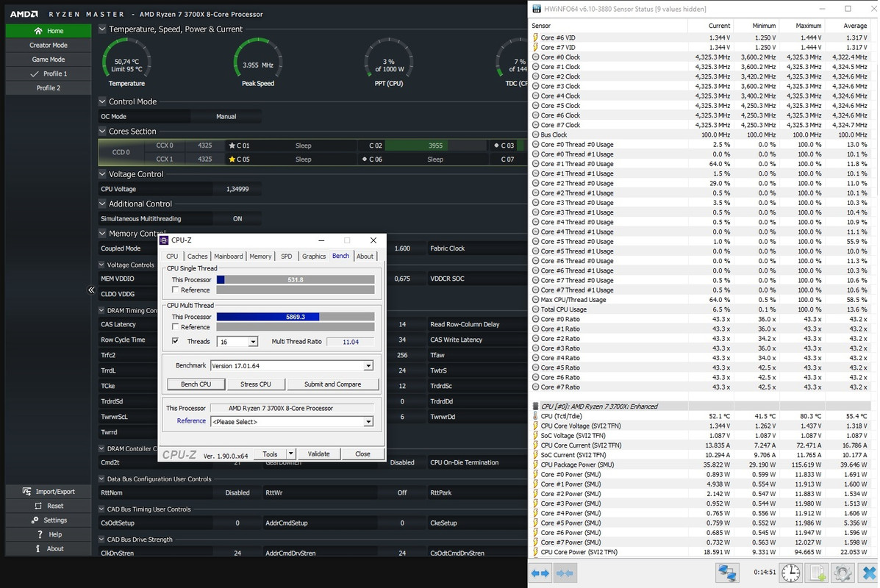Click the Close button in CPU-Z
880x588 pixels.
pos(362,453)
